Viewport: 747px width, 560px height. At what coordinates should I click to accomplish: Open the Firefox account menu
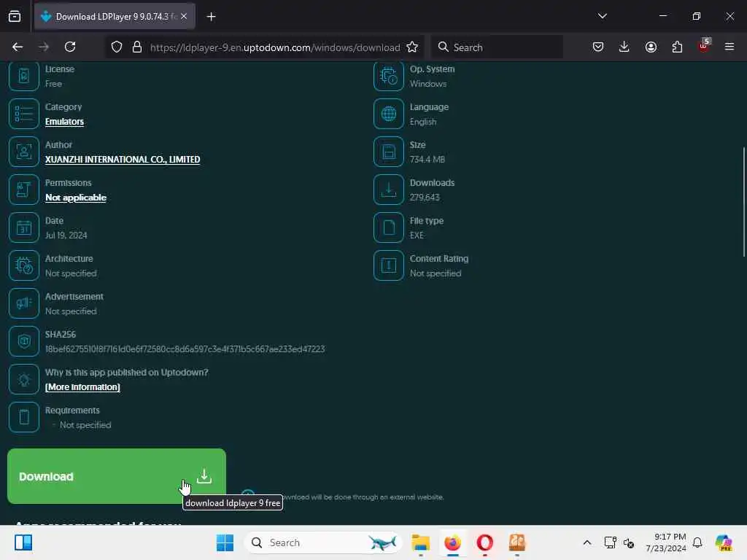pos(651,47)
